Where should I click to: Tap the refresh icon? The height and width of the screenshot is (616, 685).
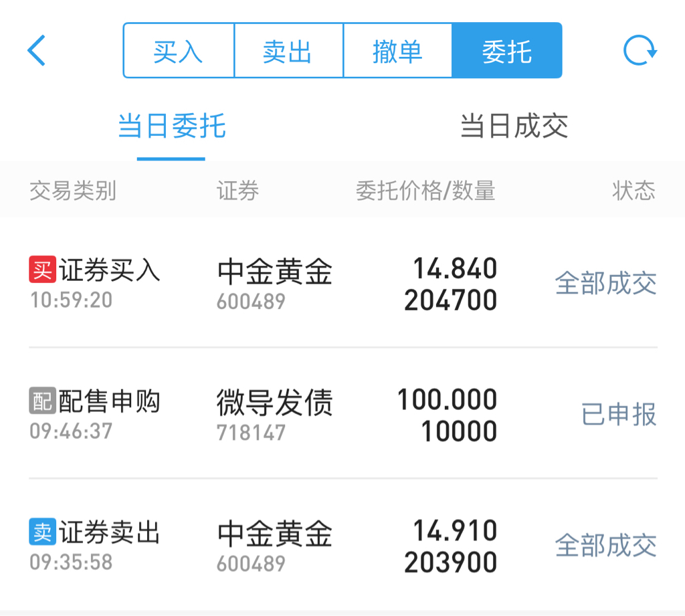tap(640, 51)
